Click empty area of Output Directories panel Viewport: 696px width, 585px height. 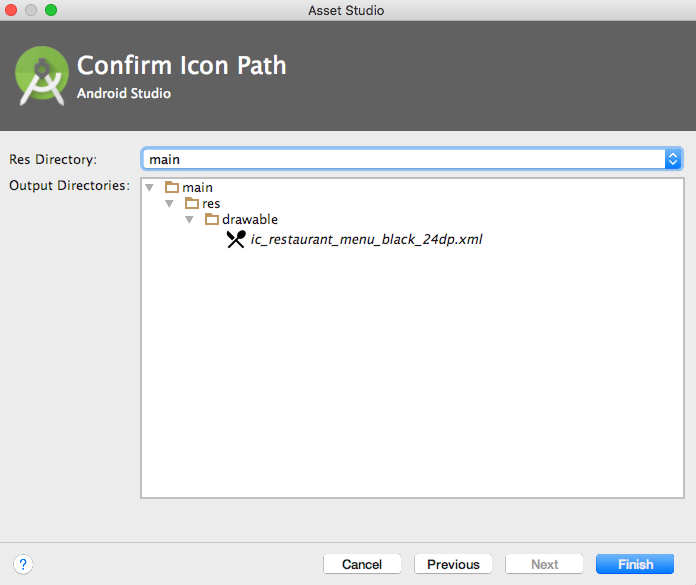pos(410,380)
